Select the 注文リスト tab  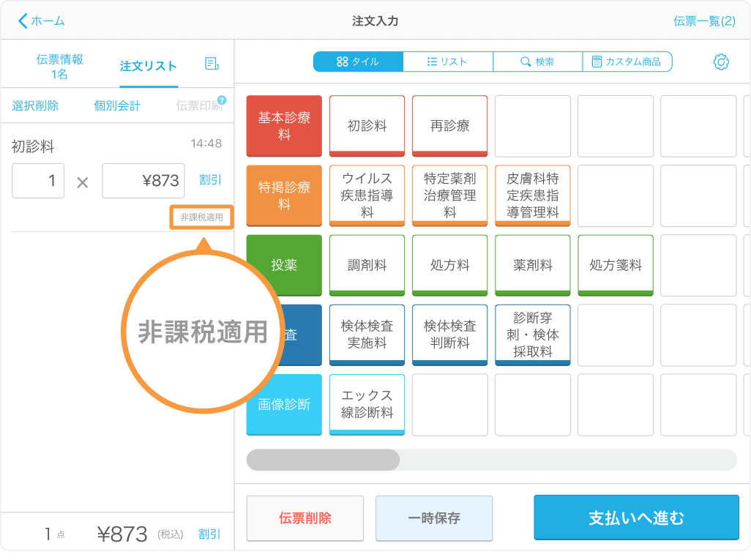tap(148, 67)
